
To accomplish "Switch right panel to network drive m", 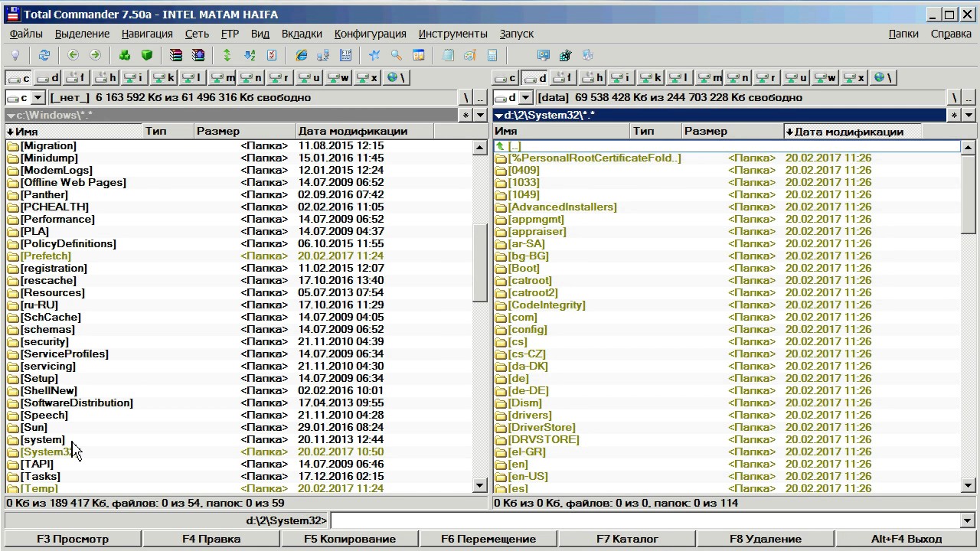I will click(x=709, y=77).
